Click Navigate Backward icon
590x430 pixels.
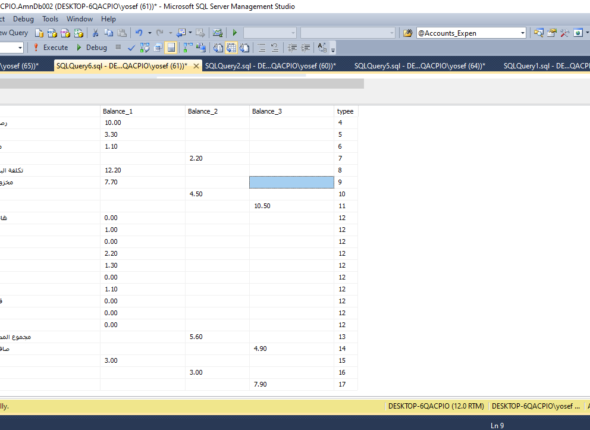pyautogui.click(x=181, y=33)
